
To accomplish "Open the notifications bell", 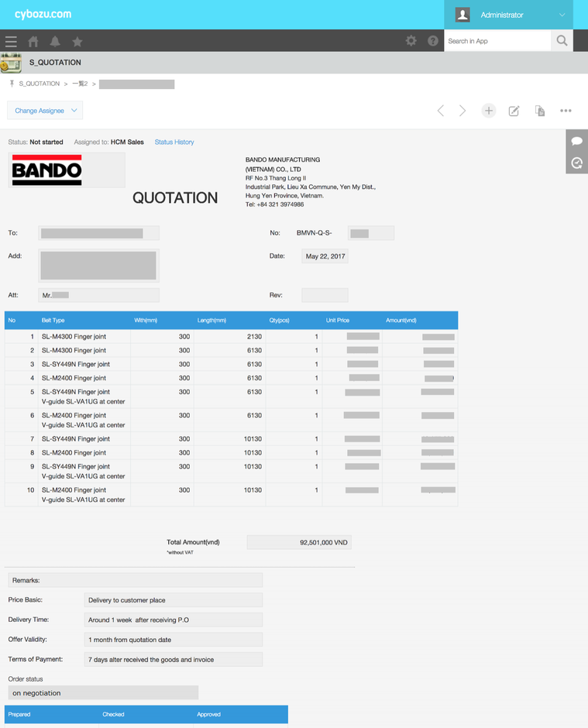I will [x=55, y=41].
